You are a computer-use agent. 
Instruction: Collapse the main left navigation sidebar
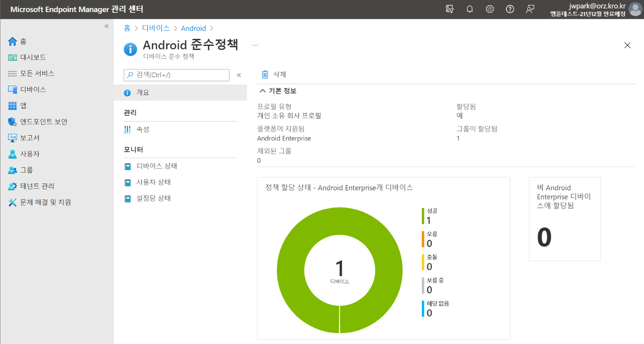[x=107, y=26]
